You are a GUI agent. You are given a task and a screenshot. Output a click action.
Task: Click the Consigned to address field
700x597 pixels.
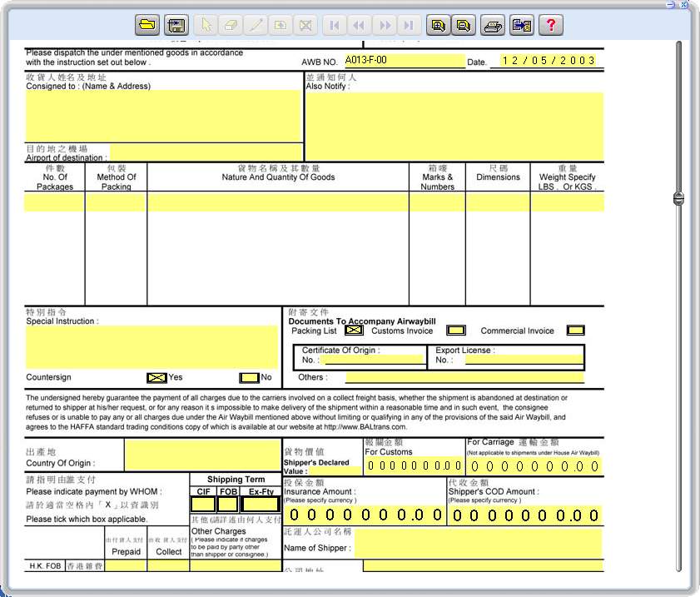tap(162, 116)
